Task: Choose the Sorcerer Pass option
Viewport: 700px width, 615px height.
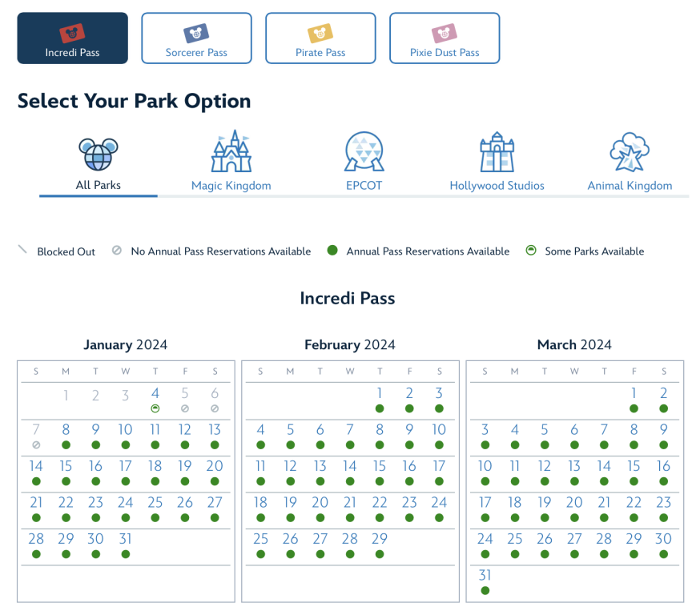Action: point(196,38)
